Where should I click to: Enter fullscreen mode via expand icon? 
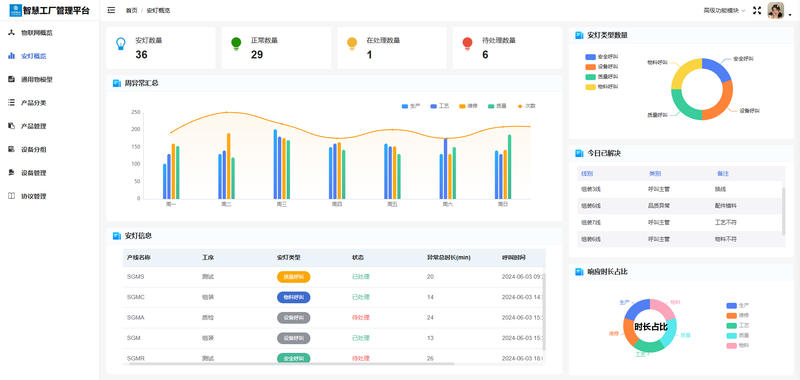(x=757, y=10)
